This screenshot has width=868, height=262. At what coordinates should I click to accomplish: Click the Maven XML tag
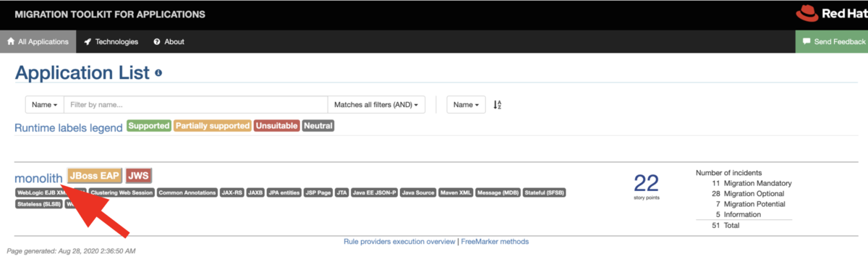point(456,193)
